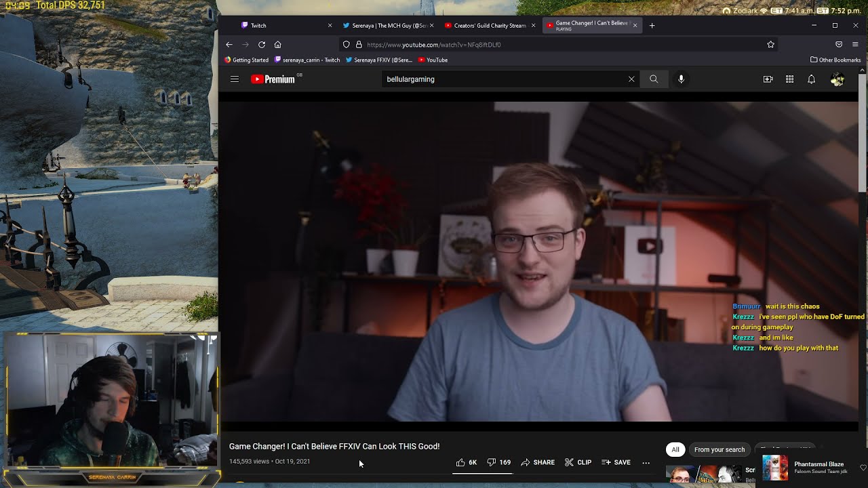Select the All recommendations chip
Viewport: 868px width, 488px height.
coord(675,449)
